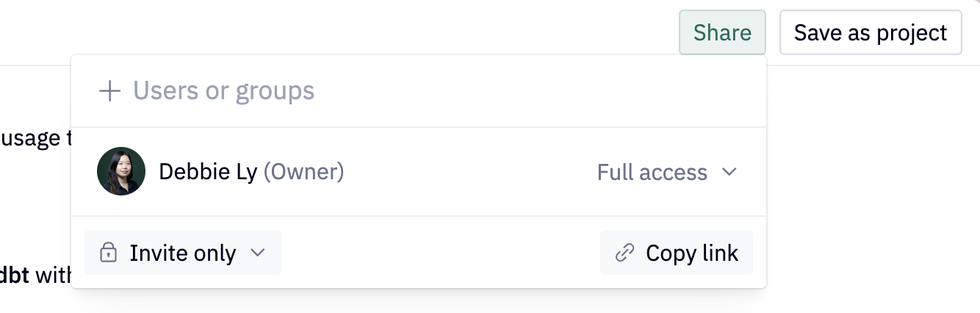This screenshot has width=980, height=313.
Task: Select the Debbie Ly name text
Action: coord(208,172)
